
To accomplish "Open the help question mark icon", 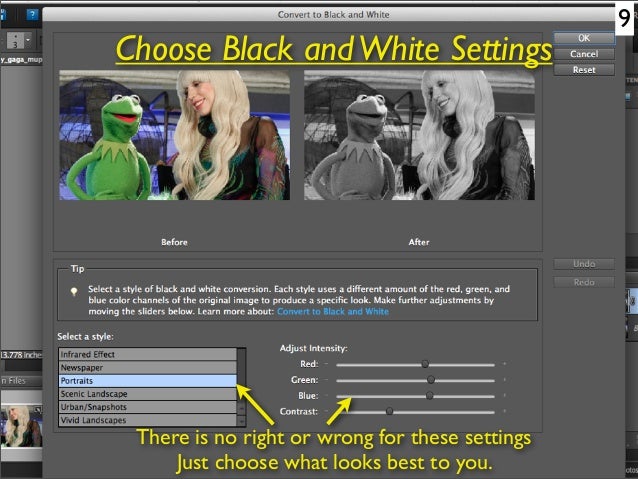I will click(32, 15).
